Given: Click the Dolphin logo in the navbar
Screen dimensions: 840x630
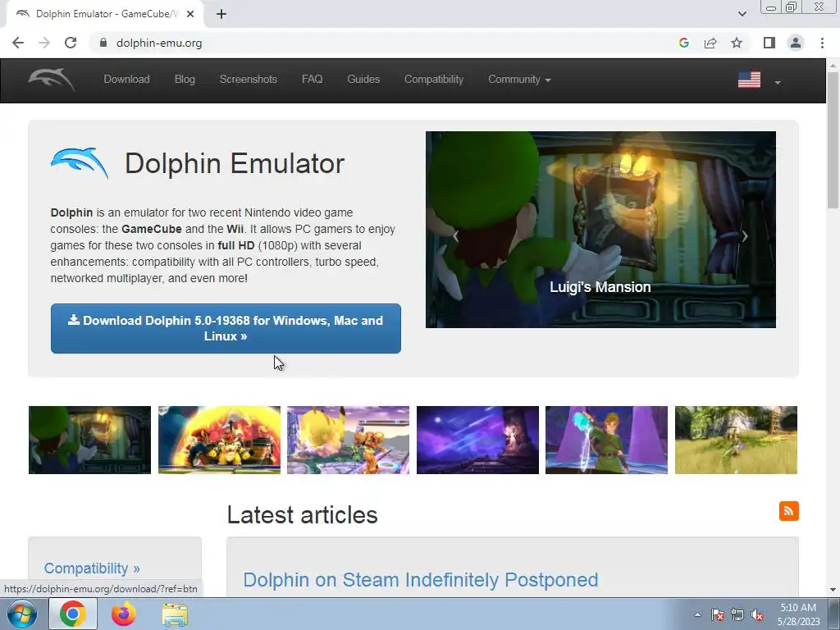Looking at the screenshot, I should pyautogui.click(x=52, y=80).
